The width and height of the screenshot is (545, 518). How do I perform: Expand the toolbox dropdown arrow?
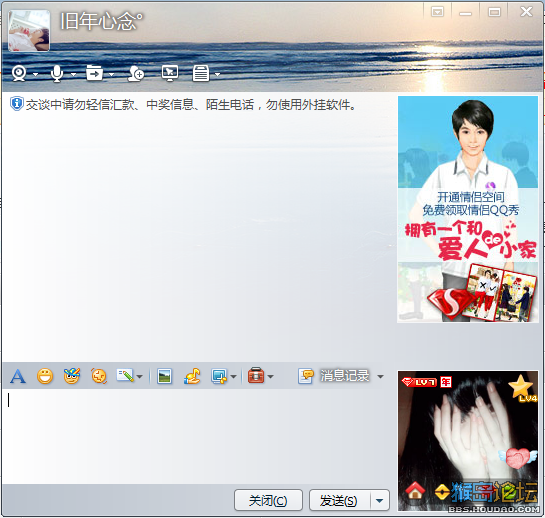point(271,377)
